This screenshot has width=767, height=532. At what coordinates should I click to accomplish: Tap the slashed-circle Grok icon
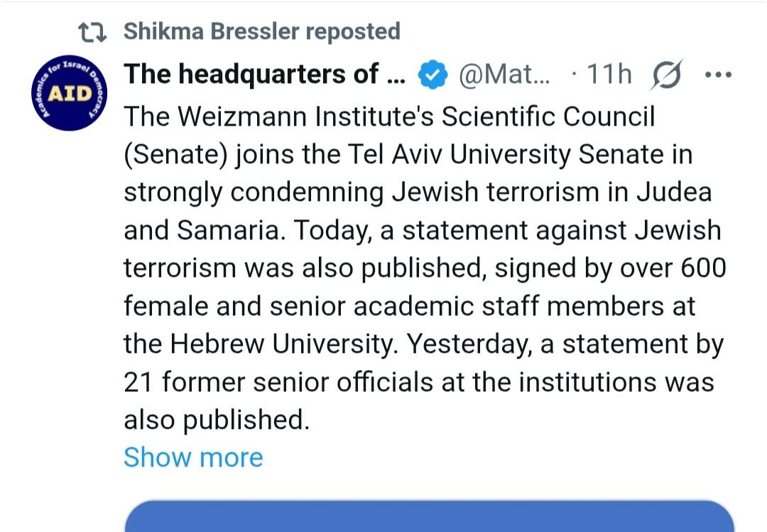point(665,75)
